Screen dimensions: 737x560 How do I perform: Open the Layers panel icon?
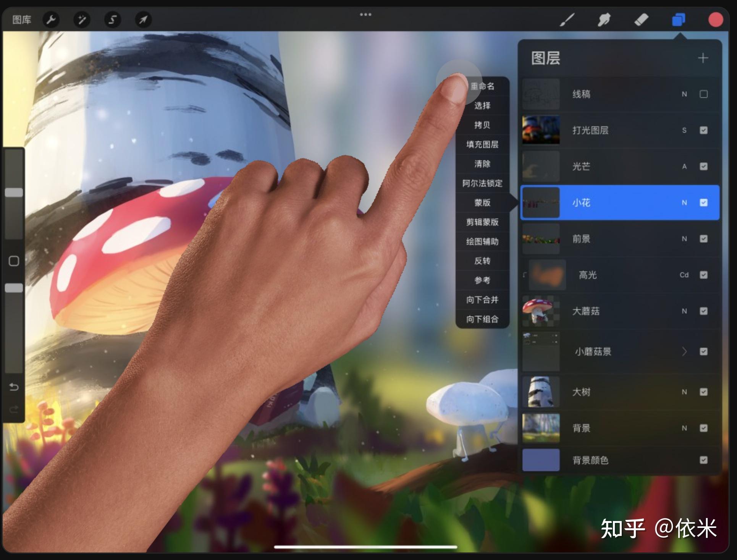point(678,20)
